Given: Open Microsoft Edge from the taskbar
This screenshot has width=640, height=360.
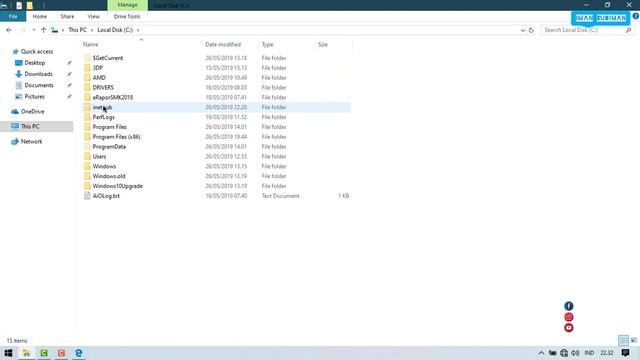Looking at the screenshot, I should (78, 353).
